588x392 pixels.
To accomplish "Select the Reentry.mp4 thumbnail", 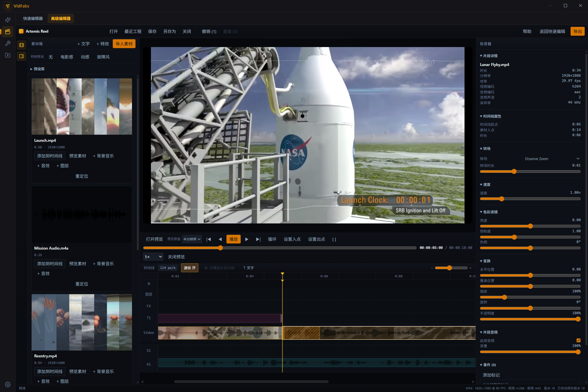I will click(x=82, y=322).
